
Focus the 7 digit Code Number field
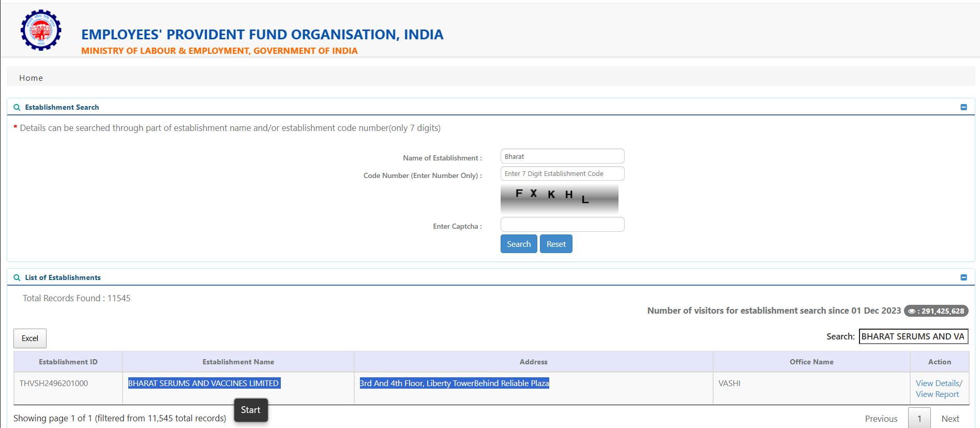562,173
